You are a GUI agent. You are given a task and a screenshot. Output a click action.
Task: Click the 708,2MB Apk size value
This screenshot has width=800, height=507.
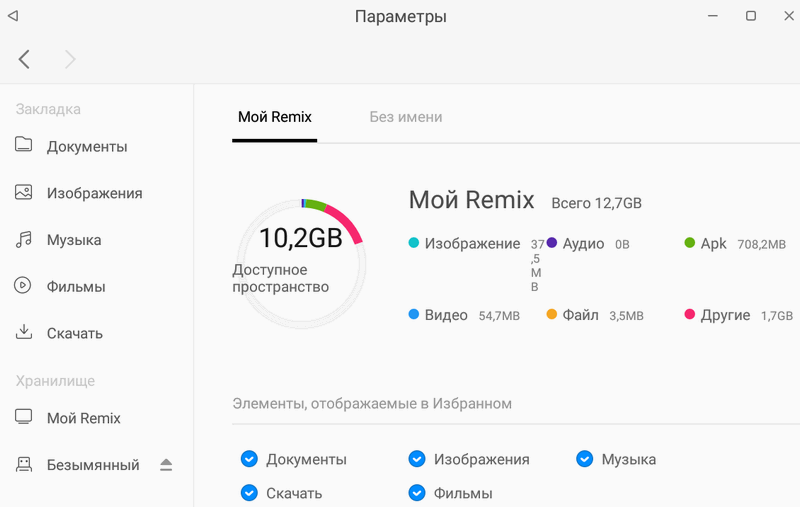761,245
